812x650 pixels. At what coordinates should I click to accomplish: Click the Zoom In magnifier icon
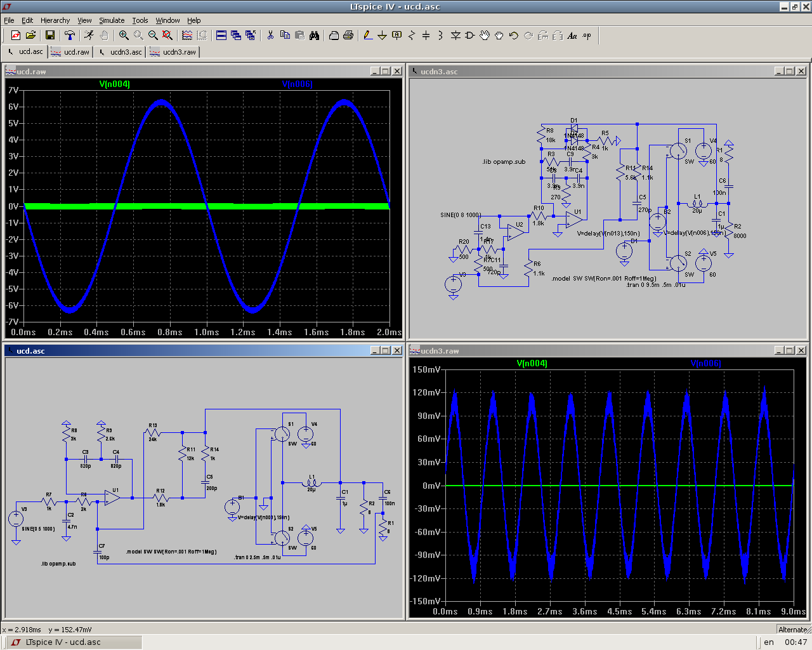click(x=124, y=36)
